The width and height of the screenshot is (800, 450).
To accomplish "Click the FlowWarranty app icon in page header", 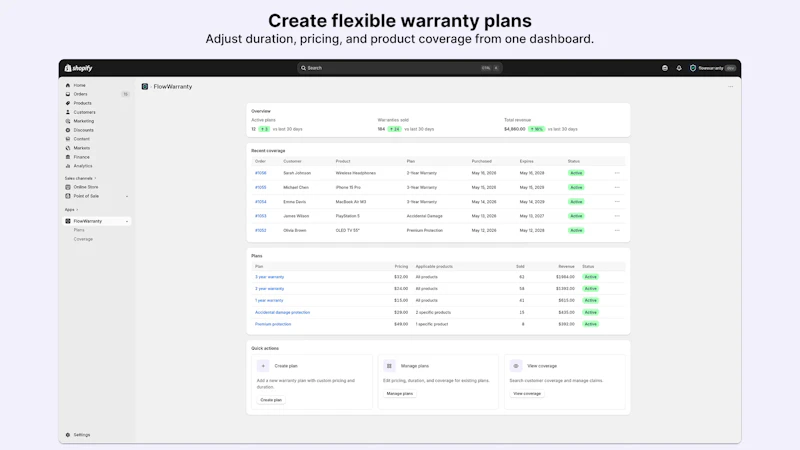I will (x=145, y=87).
